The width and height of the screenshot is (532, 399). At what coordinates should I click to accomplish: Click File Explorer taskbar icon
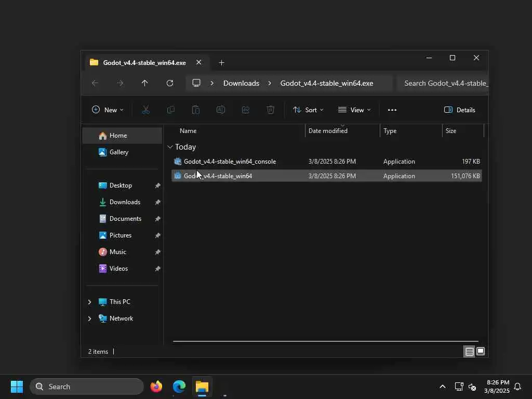tap(202, 387)
